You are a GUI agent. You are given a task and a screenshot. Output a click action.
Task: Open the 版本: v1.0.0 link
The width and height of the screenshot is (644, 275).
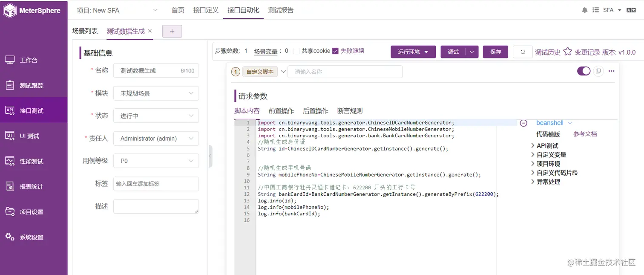point(619,52)
